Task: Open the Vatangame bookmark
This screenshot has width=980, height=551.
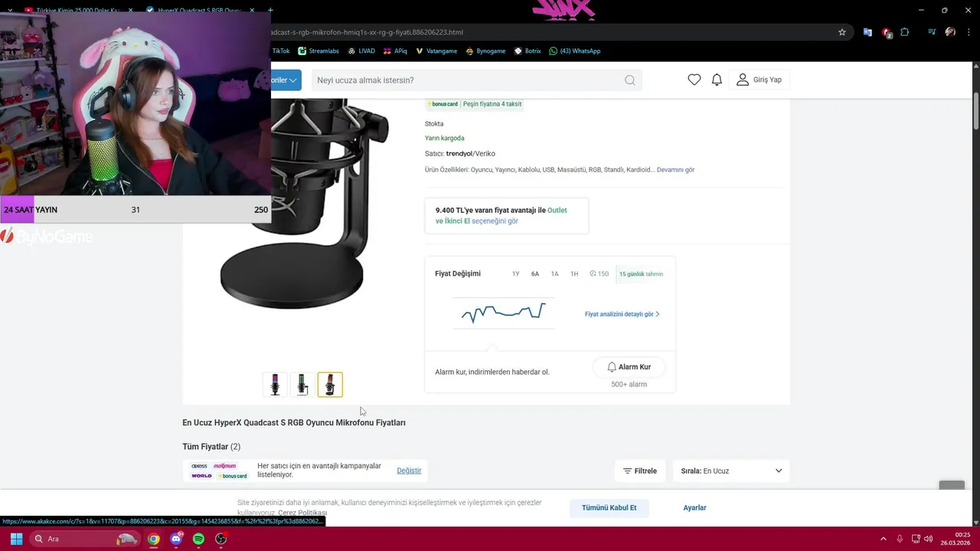Action: coord(436,51)
